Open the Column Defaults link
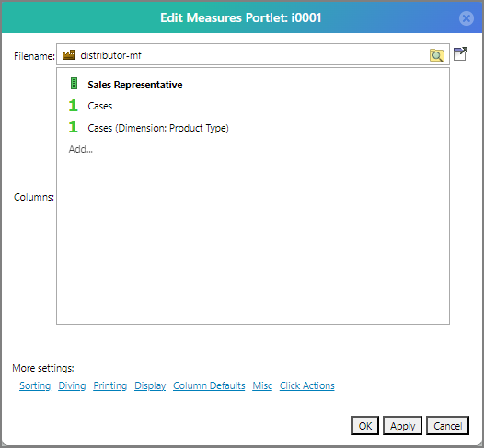This screenshot has width=484, height=448. click(x=209, y=385)
